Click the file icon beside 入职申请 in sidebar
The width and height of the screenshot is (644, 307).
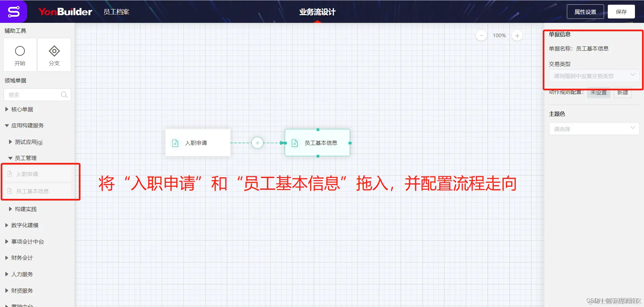pos(9,174)
